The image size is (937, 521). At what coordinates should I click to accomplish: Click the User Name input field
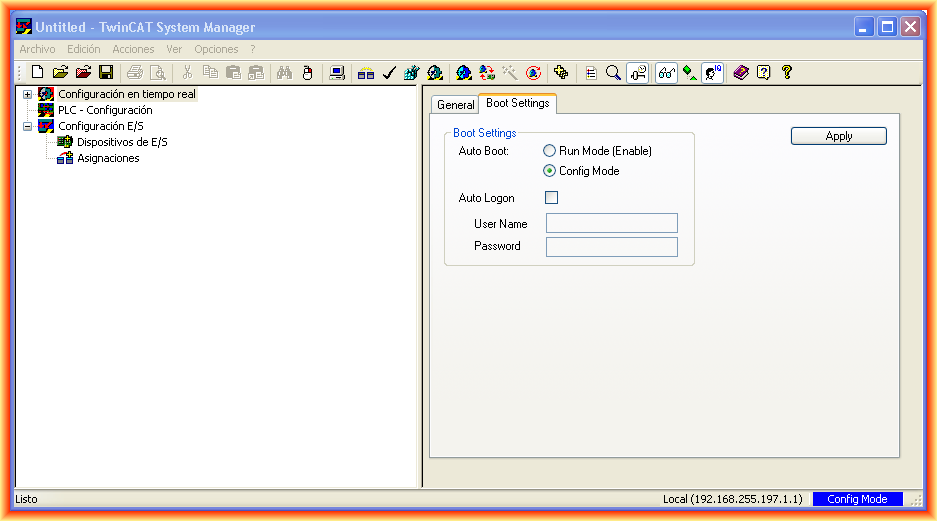click(x=611, y=224)
